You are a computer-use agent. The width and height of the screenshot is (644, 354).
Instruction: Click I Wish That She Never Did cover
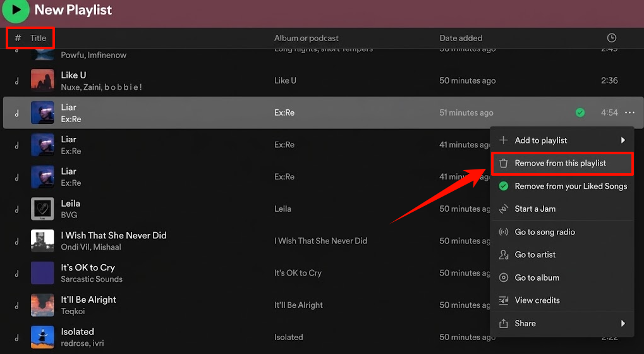pos(42,241)
